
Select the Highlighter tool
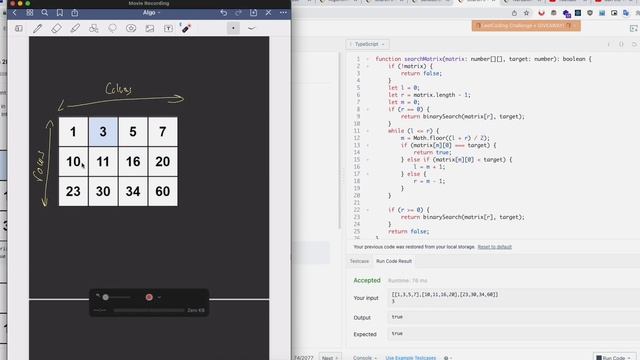75,28
